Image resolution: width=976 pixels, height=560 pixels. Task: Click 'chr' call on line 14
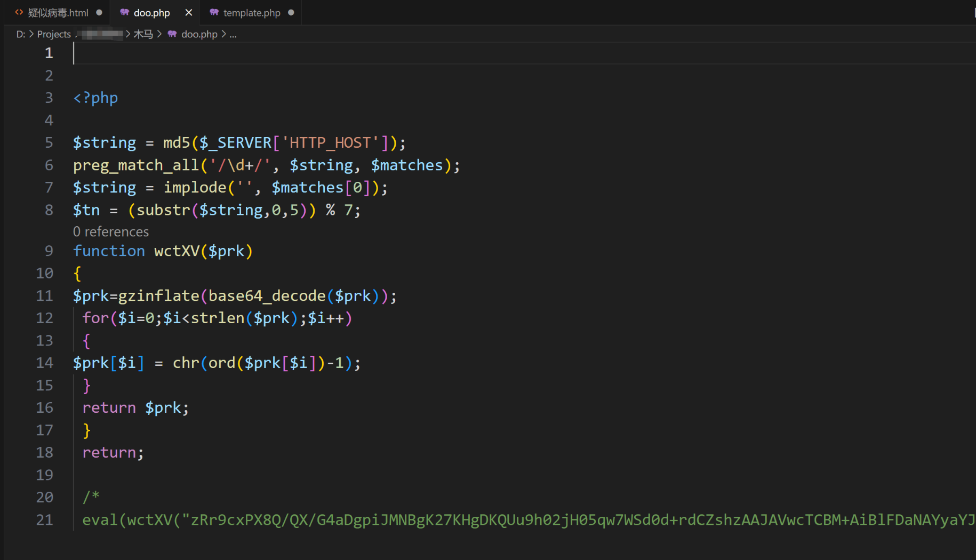coord(186,363)
